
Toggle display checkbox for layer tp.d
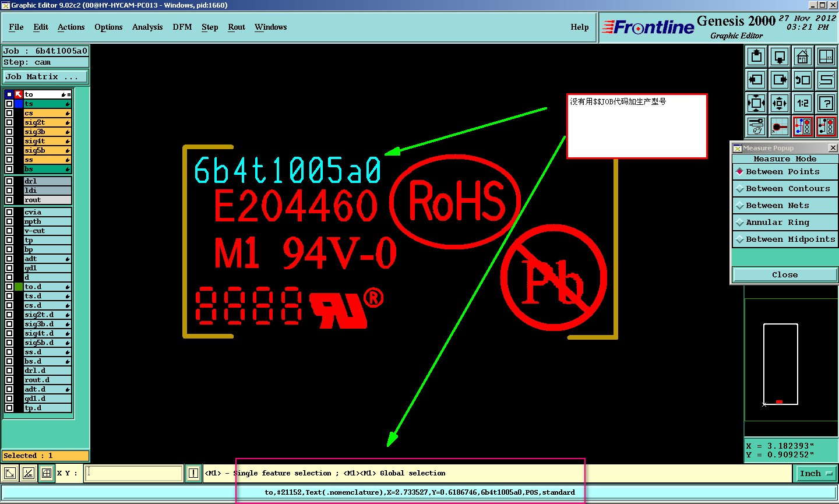click(9, 408)
